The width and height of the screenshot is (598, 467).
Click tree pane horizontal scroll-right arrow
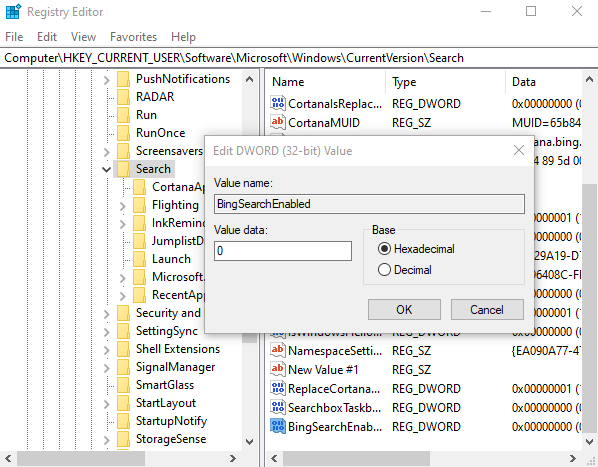(x=233, y=458)
